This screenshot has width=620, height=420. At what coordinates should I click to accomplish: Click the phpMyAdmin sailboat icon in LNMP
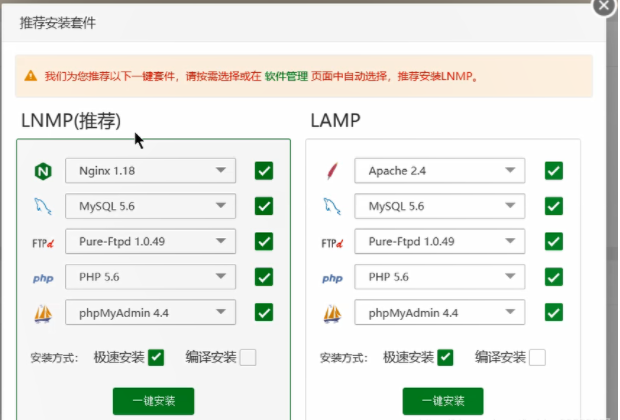coord(42,313)
